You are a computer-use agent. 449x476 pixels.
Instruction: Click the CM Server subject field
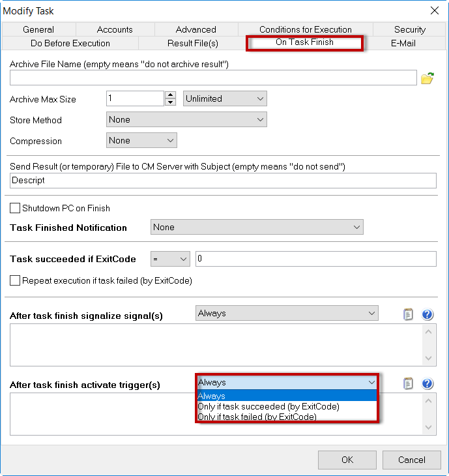click(223, 181)
